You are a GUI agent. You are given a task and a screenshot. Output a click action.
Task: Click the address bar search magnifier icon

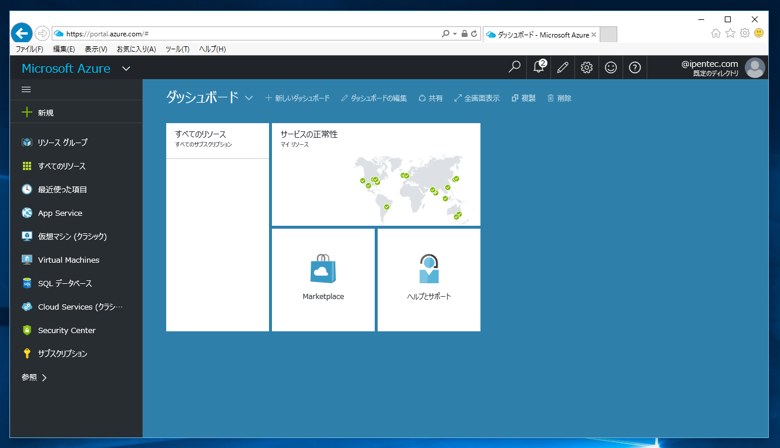point(445,33)
